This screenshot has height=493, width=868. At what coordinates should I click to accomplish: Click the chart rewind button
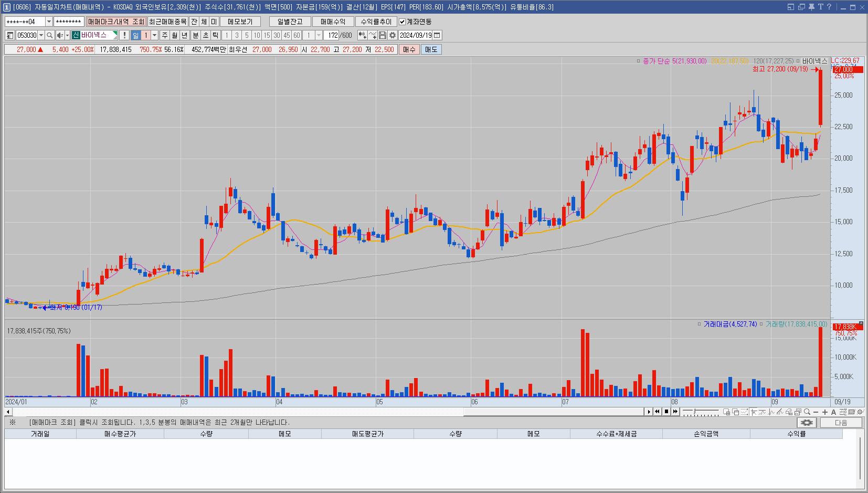click(657, 412)
